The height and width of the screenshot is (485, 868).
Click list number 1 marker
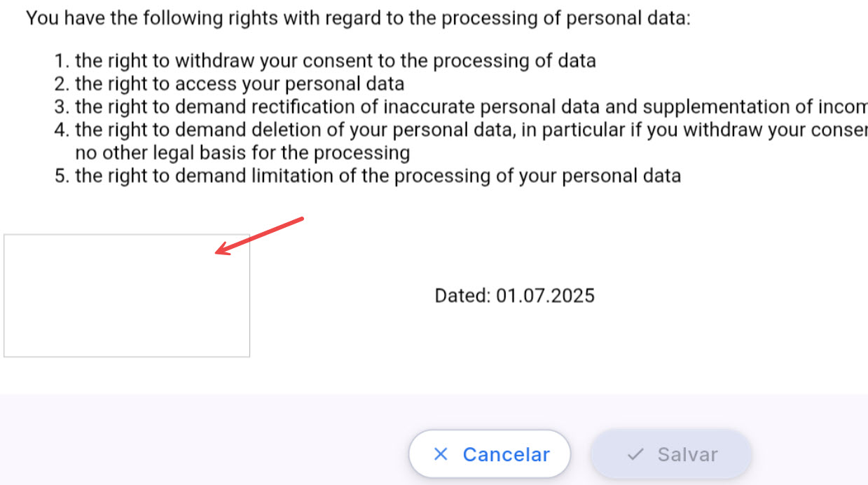point(62,61)
